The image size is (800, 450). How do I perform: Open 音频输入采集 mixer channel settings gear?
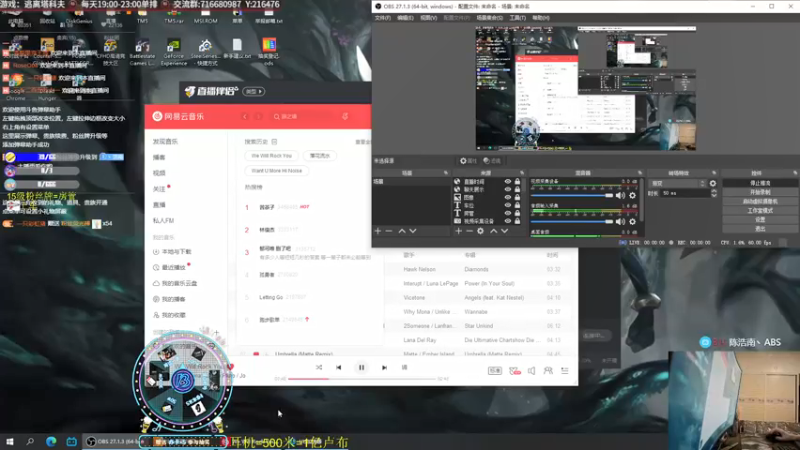pos(633,221)
